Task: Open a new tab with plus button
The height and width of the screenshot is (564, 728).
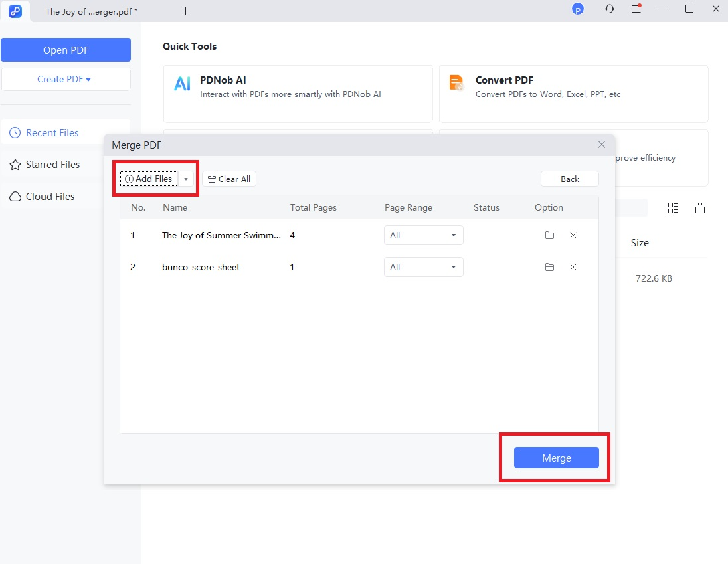Action: click(186, 11)
